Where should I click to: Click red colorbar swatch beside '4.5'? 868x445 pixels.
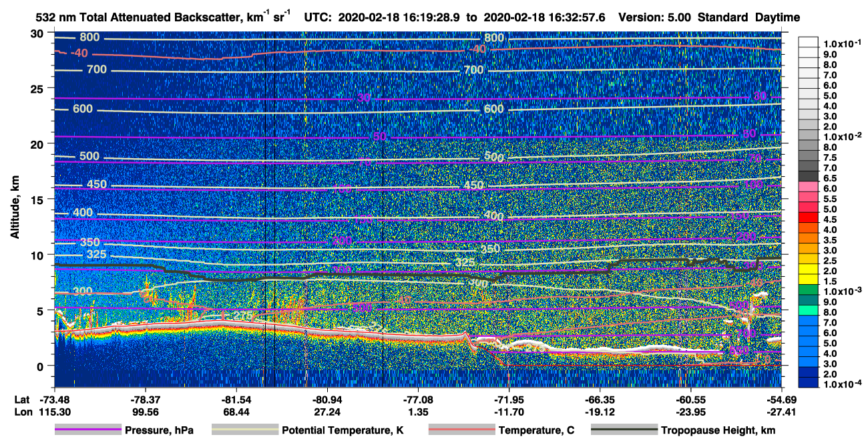pyautogui.click(x=809, y=217)
